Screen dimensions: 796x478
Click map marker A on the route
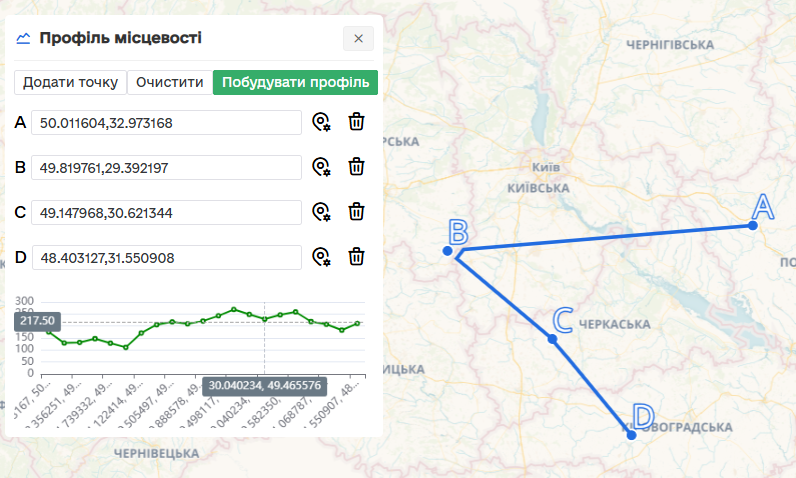(753, 225)
